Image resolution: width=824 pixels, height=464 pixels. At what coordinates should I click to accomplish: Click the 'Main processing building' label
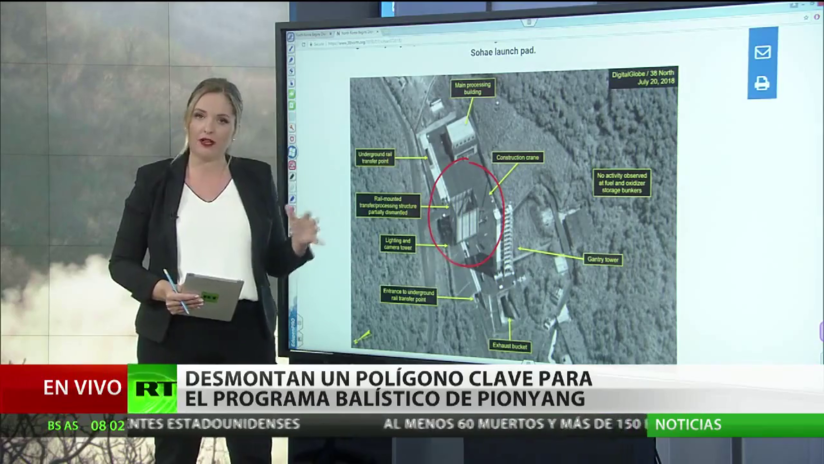point(473,89)
